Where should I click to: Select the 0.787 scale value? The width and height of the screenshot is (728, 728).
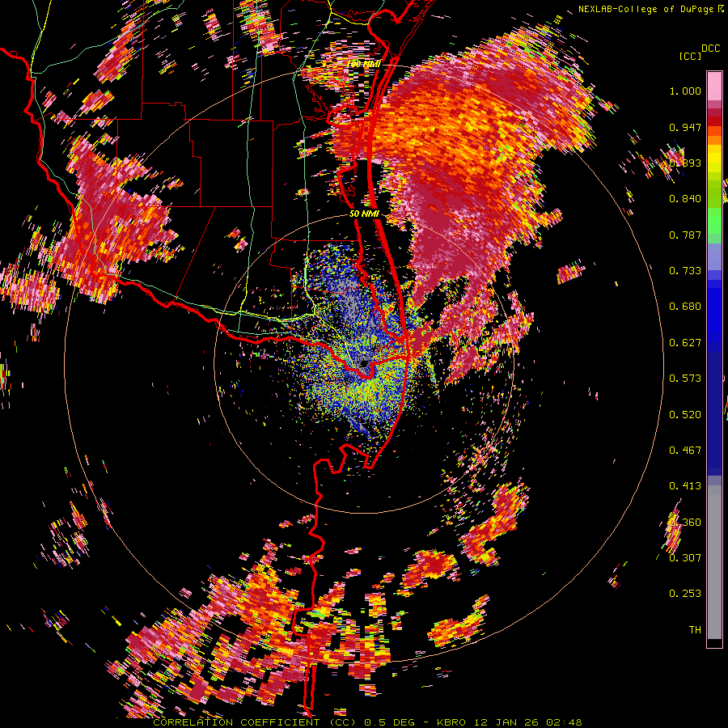pyautogui.click(x=685, y=235)
